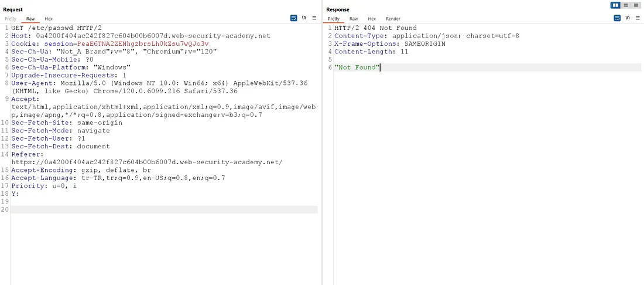This screenshot has height=285, width=644.
Task: Select side-by-side split layout view
Action: [x=615, y=5]
